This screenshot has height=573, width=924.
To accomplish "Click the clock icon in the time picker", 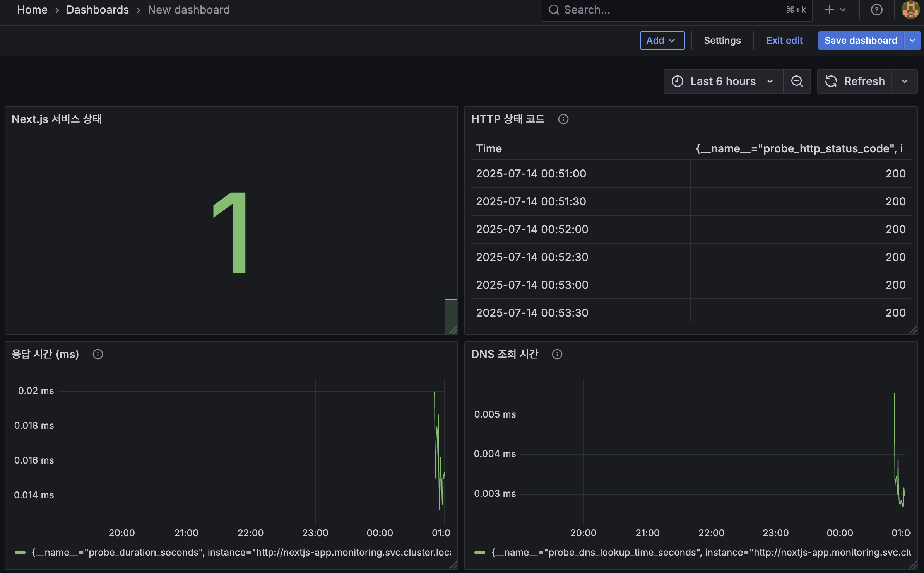I will [678, 81].
